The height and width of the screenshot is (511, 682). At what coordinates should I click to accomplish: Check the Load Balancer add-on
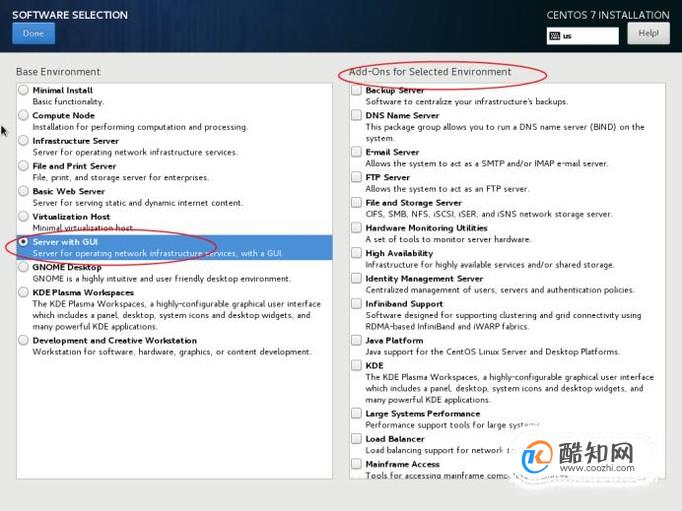(356, 438)
